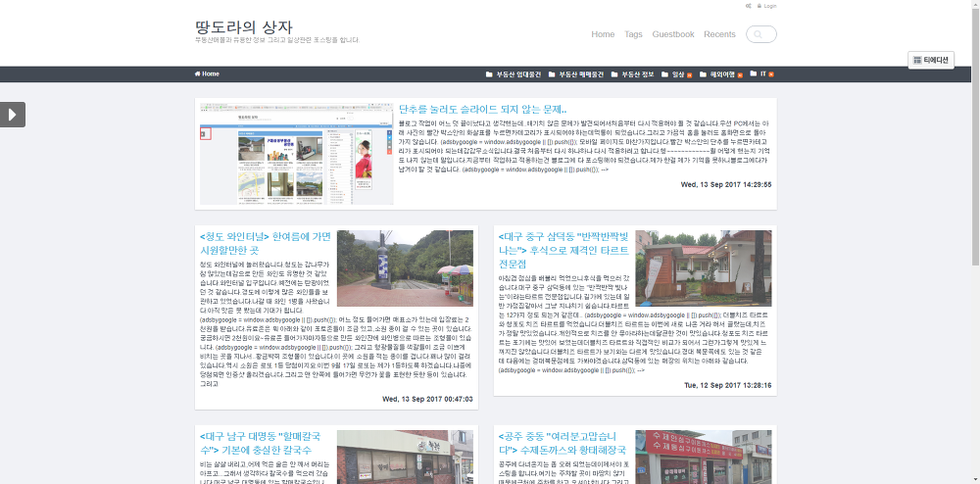Open the post titled 단추를 눌러도 슬라이드 되지 않는 문제

tap(482, 110)
